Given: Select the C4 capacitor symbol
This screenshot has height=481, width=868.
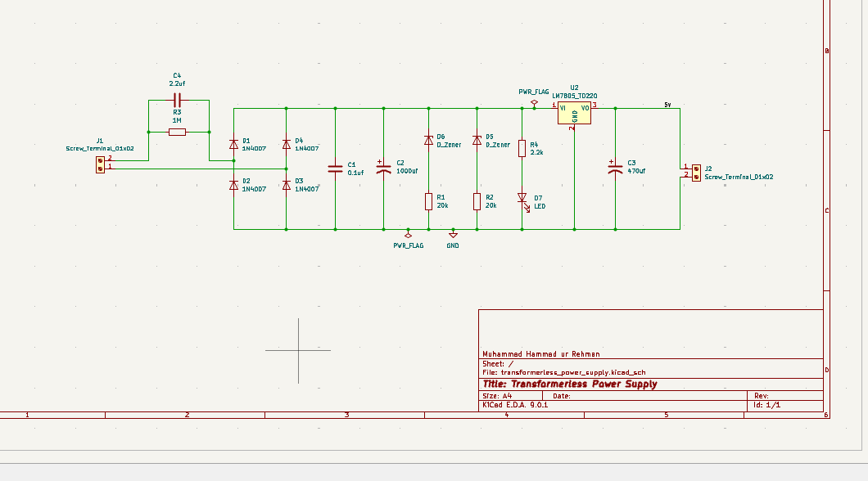Looking at the screenshot, I should pos(177,100).
